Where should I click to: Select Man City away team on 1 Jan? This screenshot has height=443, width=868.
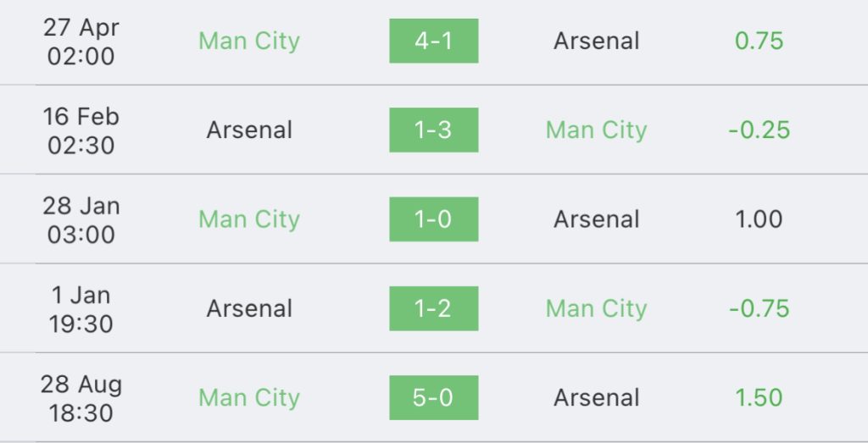(x=597, y=309)
